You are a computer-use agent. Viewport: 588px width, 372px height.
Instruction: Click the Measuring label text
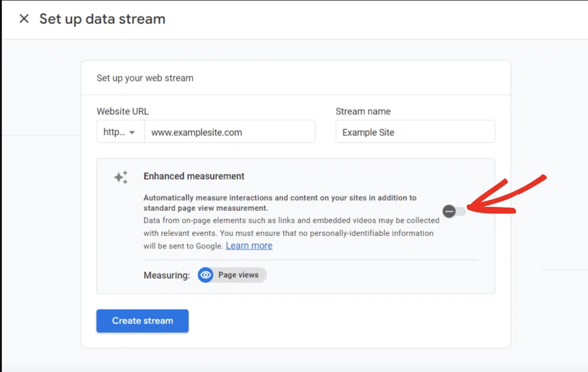pyautogui.click(x=166, y=275)
